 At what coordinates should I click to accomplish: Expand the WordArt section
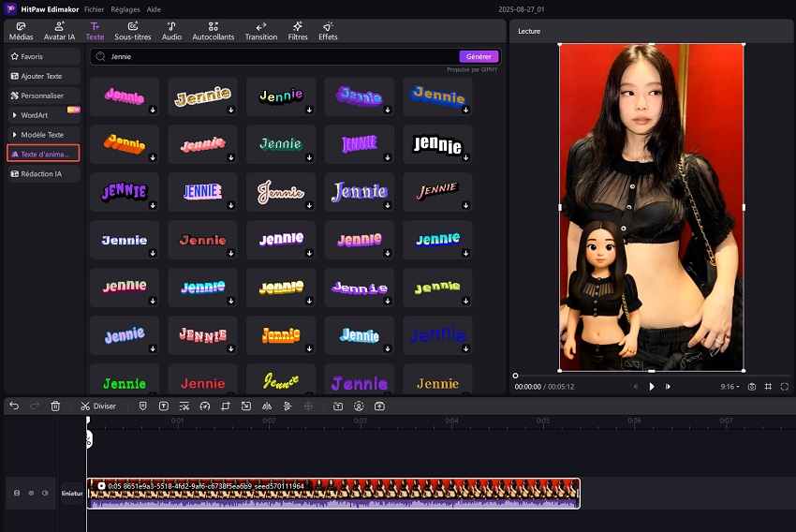point(43,115)
